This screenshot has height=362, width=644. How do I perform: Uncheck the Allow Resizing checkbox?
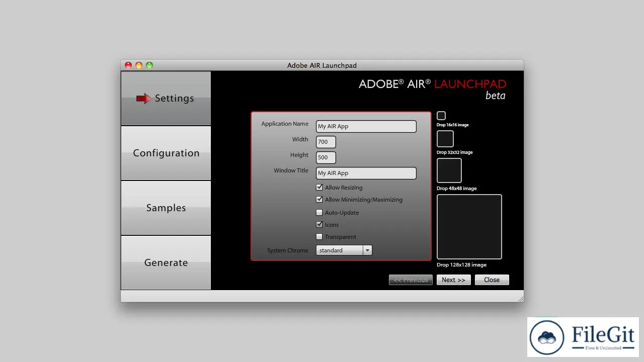(x=319, y=187)
